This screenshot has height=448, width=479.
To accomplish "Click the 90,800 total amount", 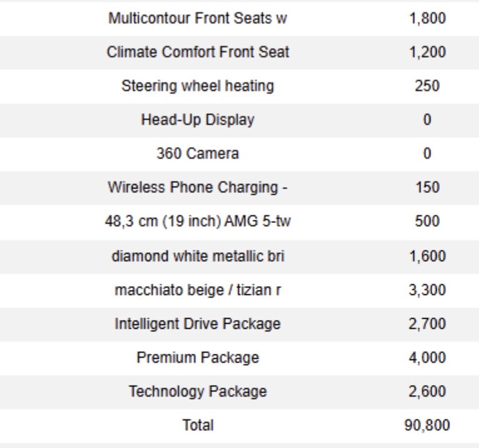I will tap(427, 426).
